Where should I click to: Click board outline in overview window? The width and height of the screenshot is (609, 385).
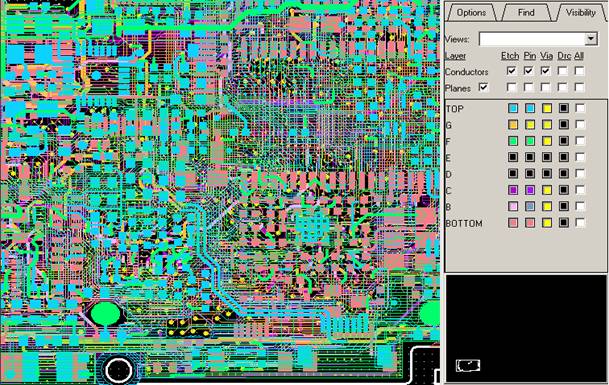(468, 365)
